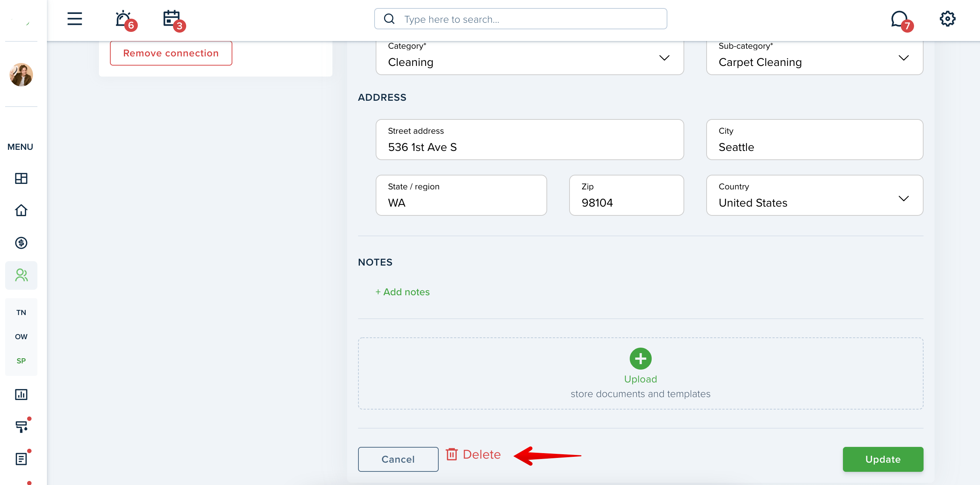Select the OW sidebar item

tap(21, 337)
